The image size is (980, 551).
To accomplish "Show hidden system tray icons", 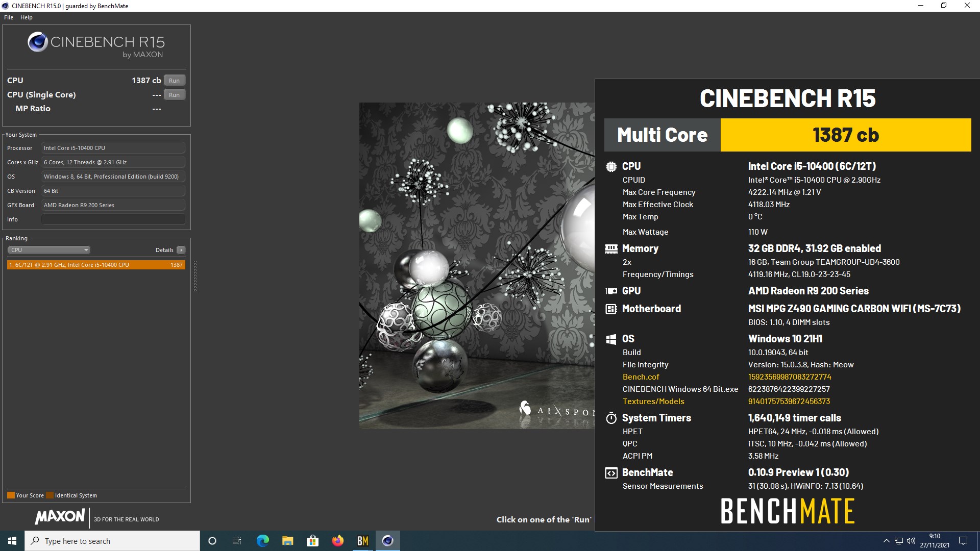I will [x=886, y=541].
